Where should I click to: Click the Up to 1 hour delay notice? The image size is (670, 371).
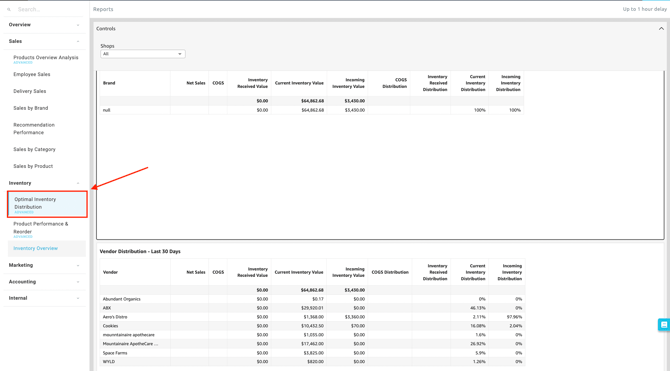(644, 9)
